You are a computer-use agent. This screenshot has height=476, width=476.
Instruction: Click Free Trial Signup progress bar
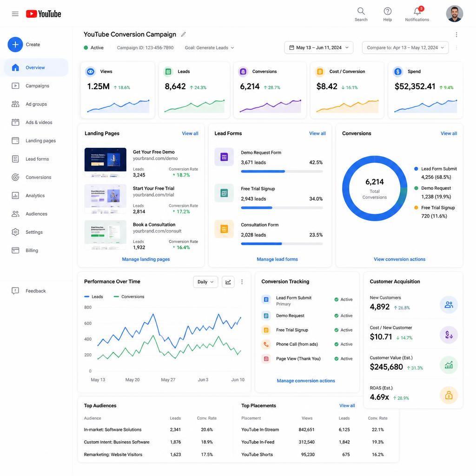pos(282,208)
